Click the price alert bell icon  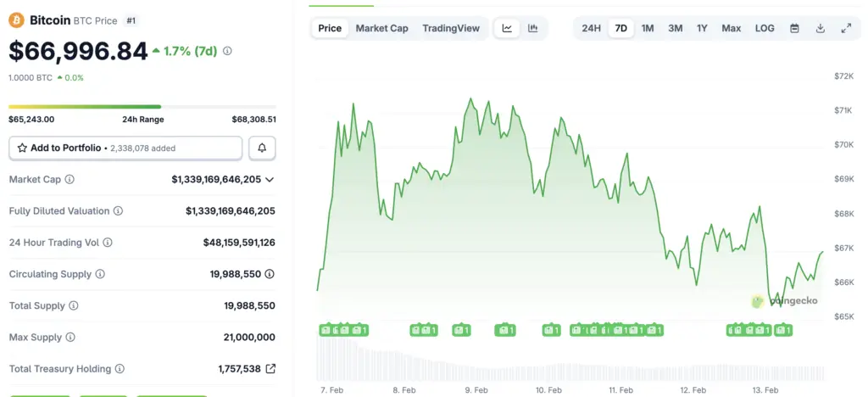tap(262, 148)
